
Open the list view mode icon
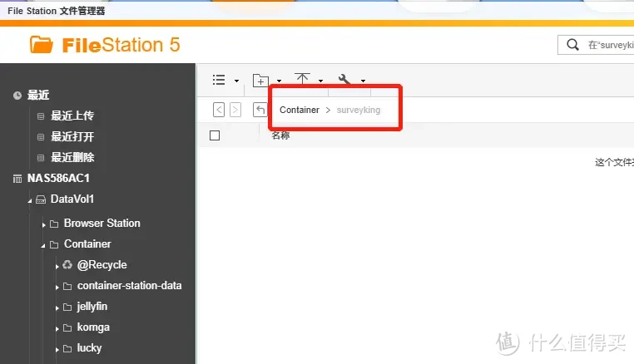click(219, 80)
